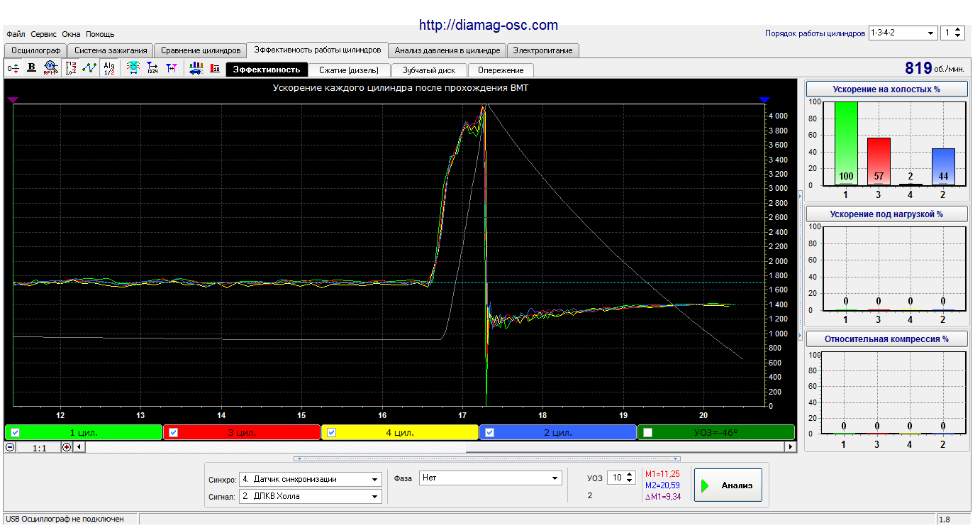Switch to the Осциллограф tab
The width and height of the screenshot is (980, 528).
36,50
